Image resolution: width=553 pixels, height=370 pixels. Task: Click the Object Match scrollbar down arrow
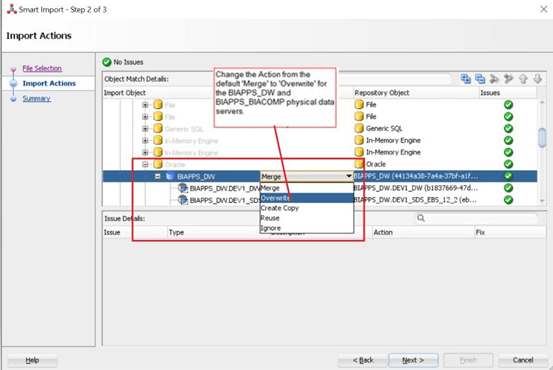pyautogui.click(x=542, y=201)
